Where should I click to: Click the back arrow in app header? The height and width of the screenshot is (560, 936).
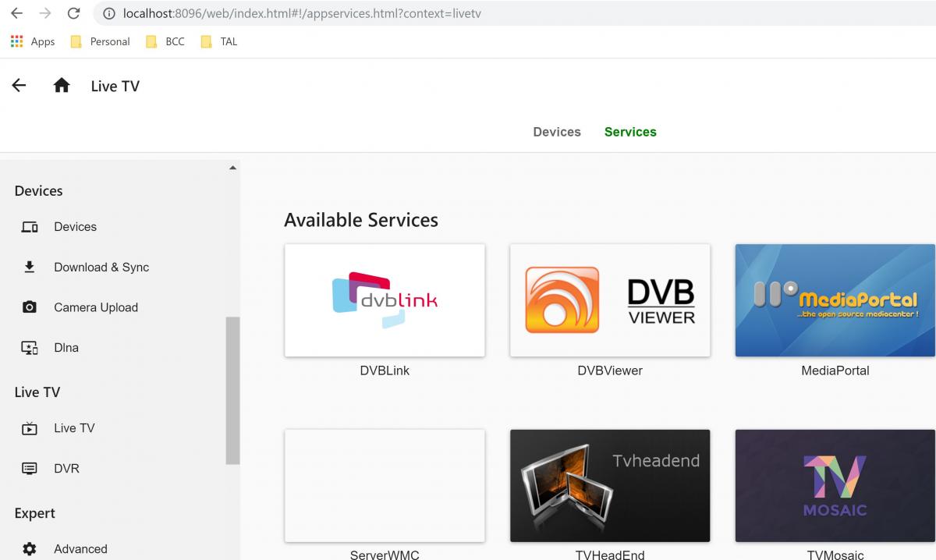pyautogui.click(x=19, y=86)
